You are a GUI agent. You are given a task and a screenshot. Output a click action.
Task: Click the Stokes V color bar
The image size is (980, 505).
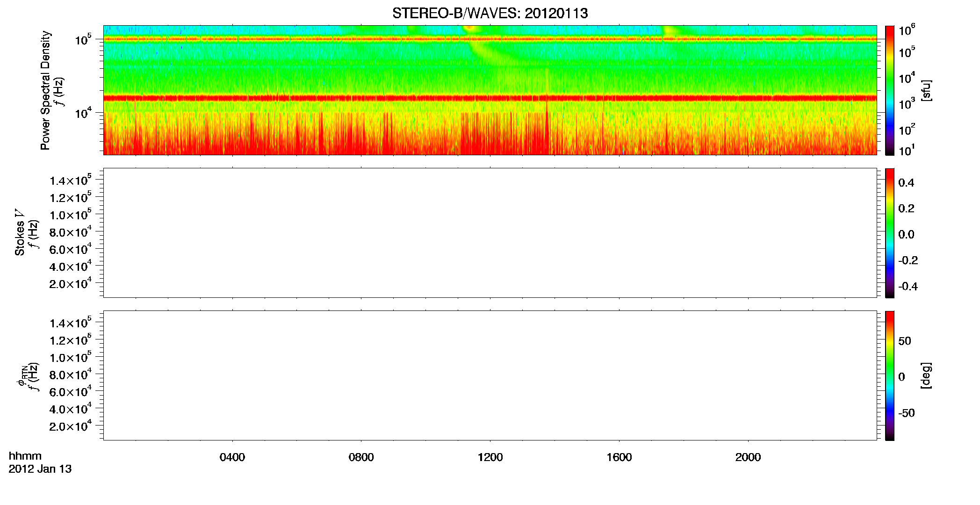pos(889,233)
